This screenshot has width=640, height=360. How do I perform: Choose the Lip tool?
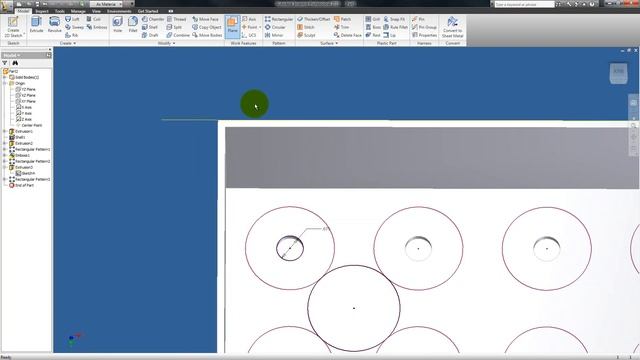click(x=389, y=35)
